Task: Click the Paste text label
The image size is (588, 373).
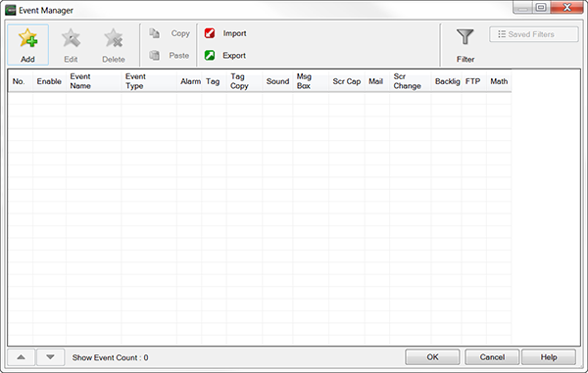Action: [179, 56]
